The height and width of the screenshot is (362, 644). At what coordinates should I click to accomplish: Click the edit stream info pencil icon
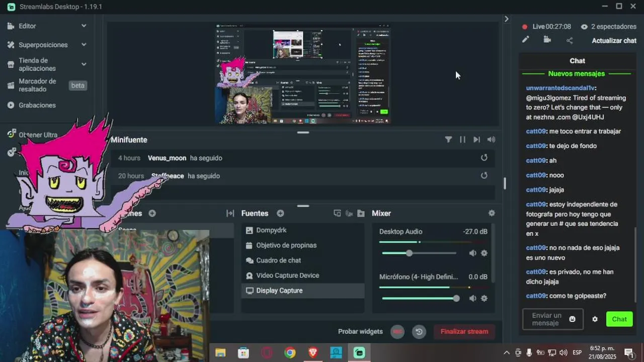[x=525, y=40]
